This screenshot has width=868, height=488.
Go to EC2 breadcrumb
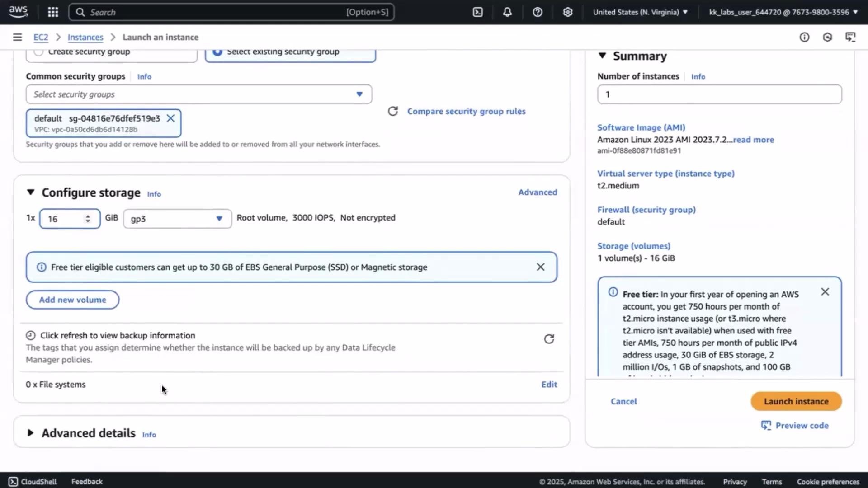point(41,37)
